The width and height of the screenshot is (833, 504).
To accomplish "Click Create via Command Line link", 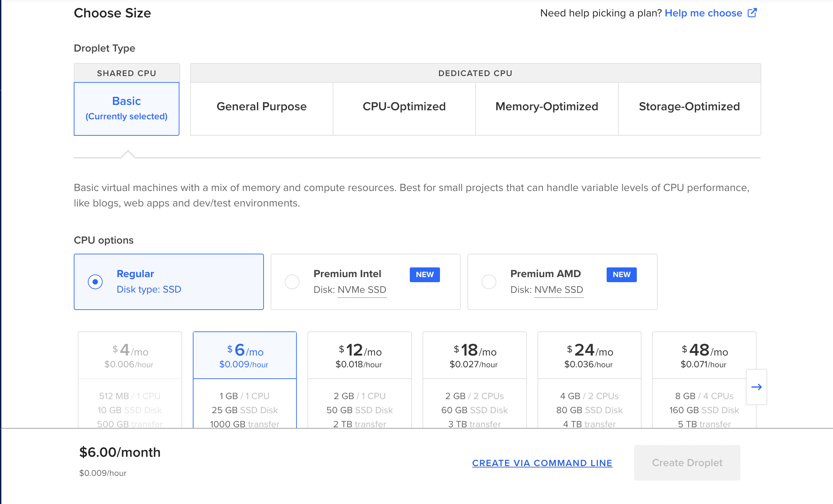I will tap(542, 463).
